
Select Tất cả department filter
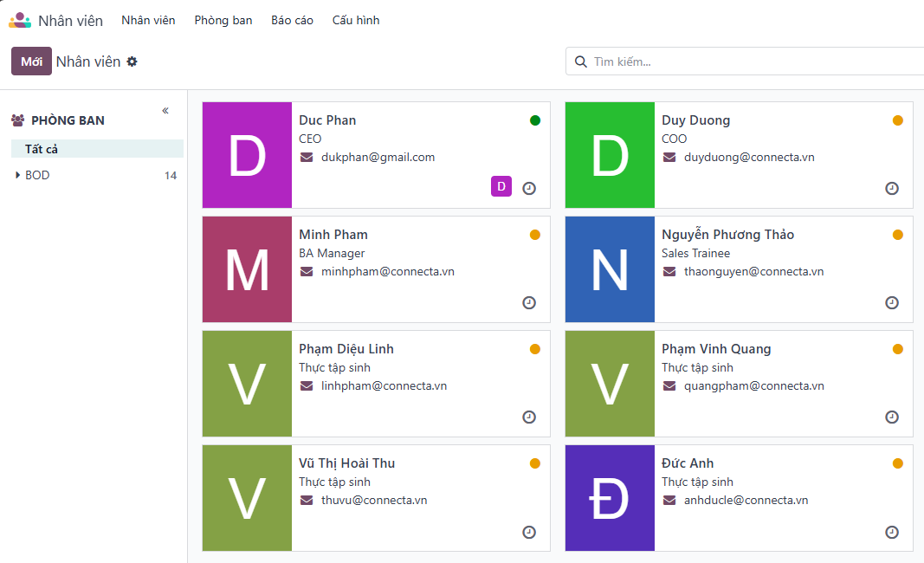(x=97, y=149)
